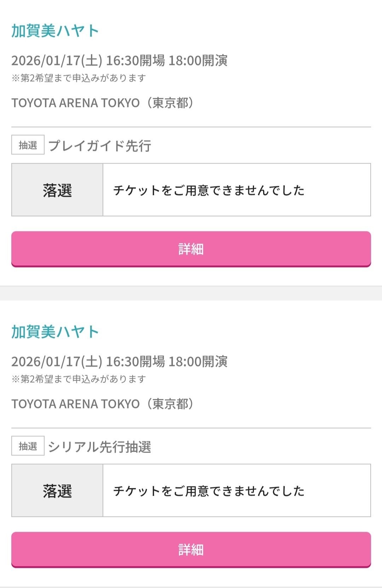Image resolution: width=382 pixels, height=588 pixels.
Task: Tap 抽選 badge beside プレイガイド先行
Action: click(x=28, y=145)
